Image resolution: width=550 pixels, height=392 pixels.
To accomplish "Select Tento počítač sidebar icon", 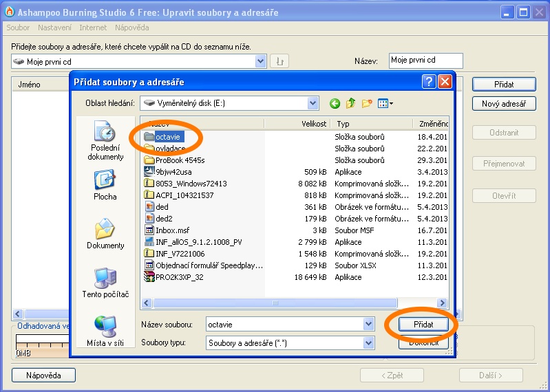I will (x=105, y=282).
